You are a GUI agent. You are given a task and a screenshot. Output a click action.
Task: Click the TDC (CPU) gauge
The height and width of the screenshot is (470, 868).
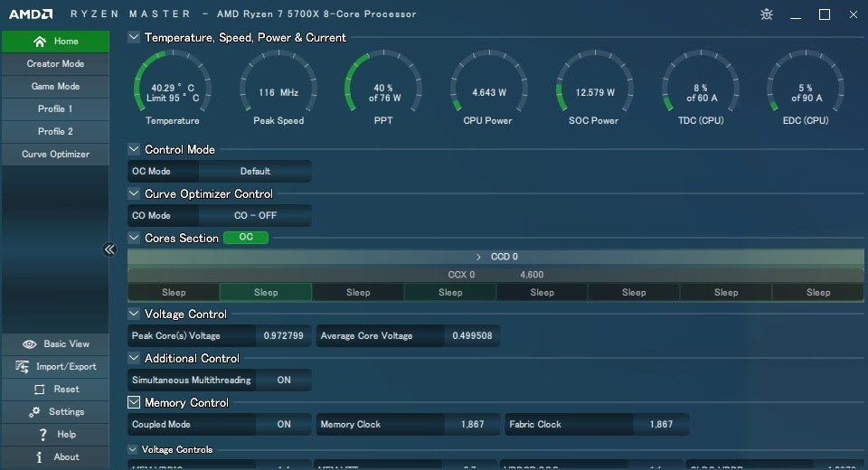tap(701, 88)
